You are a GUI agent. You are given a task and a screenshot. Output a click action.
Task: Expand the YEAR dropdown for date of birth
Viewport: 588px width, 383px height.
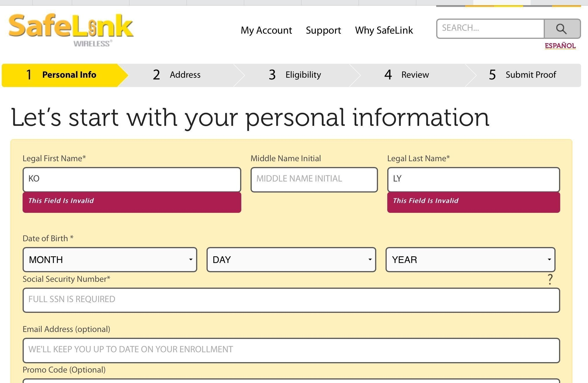(x=470, y=259)
